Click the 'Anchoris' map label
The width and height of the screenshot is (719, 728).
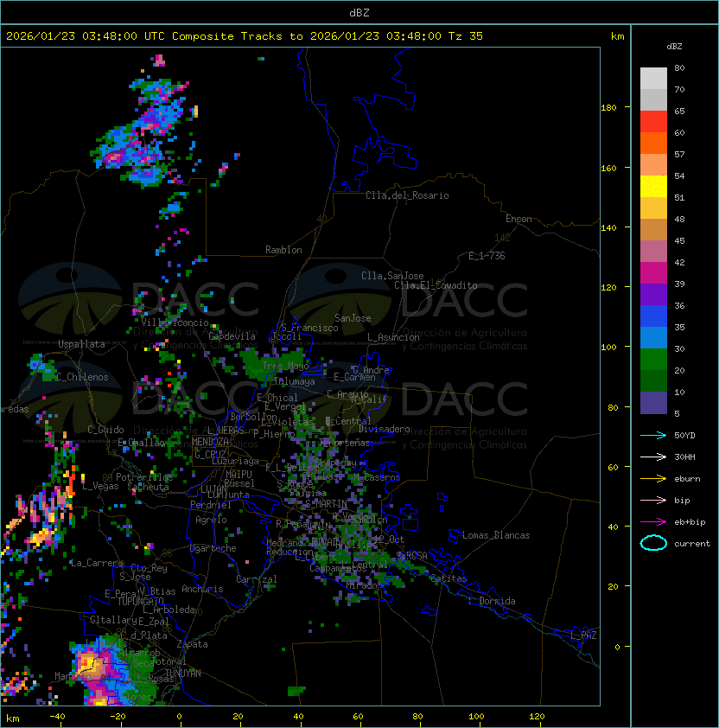[202, 589]
